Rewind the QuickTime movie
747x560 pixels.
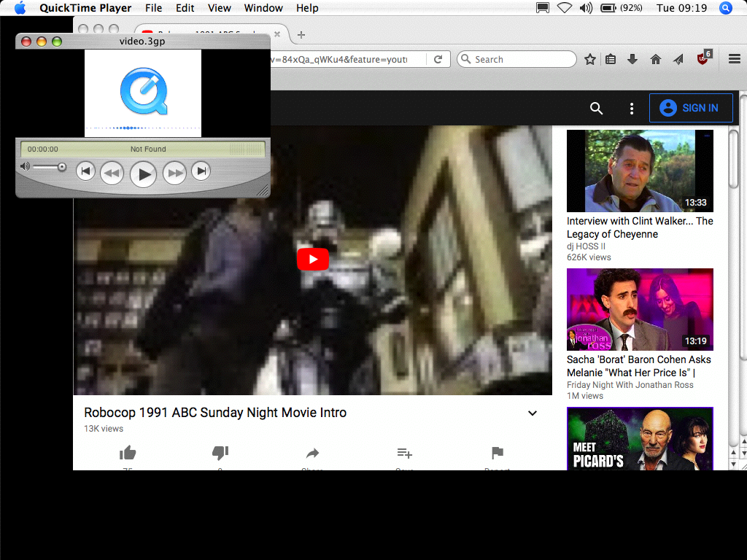pyautogui.click(x=112, y=174)
